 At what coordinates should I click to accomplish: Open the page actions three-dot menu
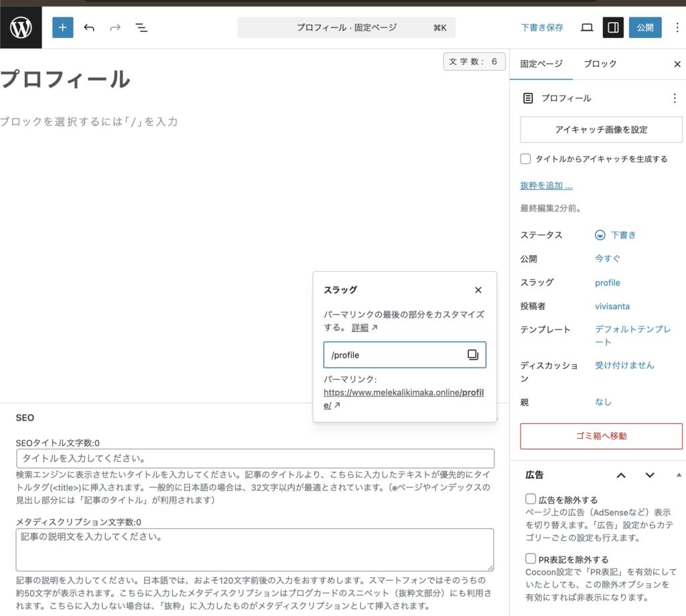point(674,98)
